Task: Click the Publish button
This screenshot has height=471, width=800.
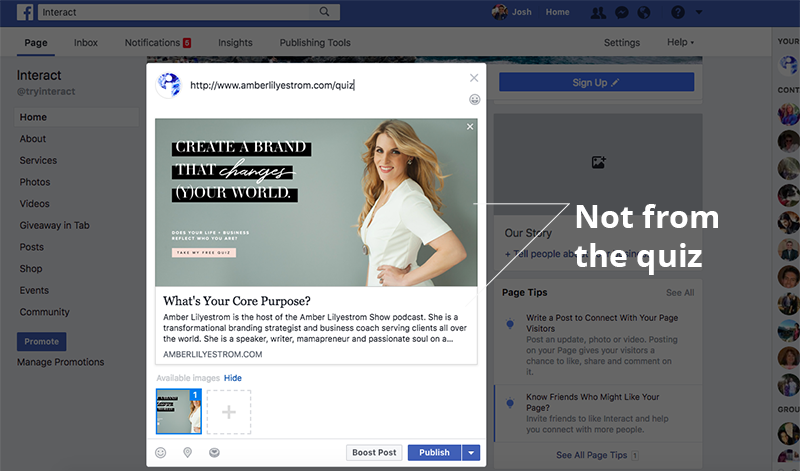Action: tap(434, 453)
